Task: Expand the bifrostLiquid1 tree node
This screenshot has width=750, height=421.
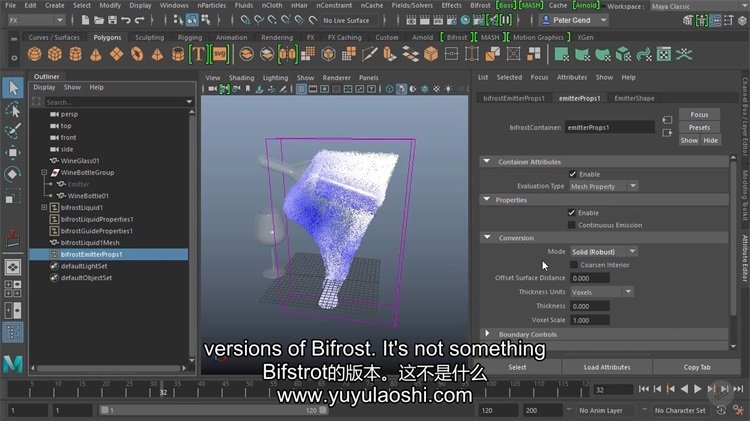Action: pos(44,207)
